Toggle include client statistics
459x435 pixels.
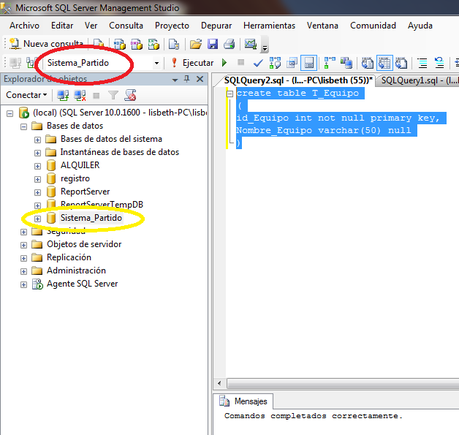click(x=346, y=63)
